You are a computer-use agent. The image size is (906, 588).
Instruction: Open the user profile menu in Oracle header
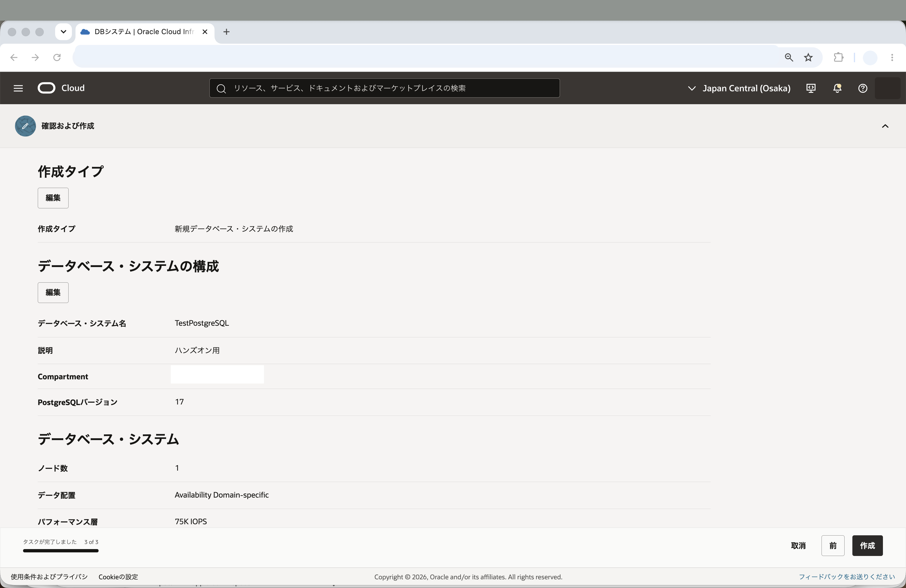pos(887,88)
